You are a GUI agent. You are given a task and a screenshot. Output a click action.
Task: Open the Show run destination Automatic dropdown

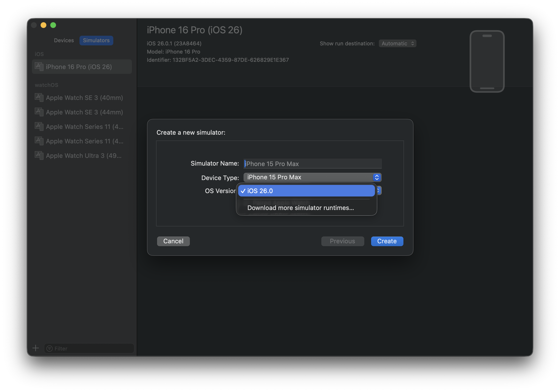(397, 43)
